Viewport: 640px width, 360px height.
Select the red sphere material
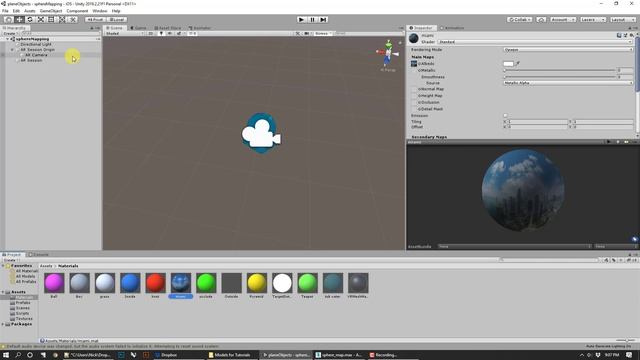(155, 285)
